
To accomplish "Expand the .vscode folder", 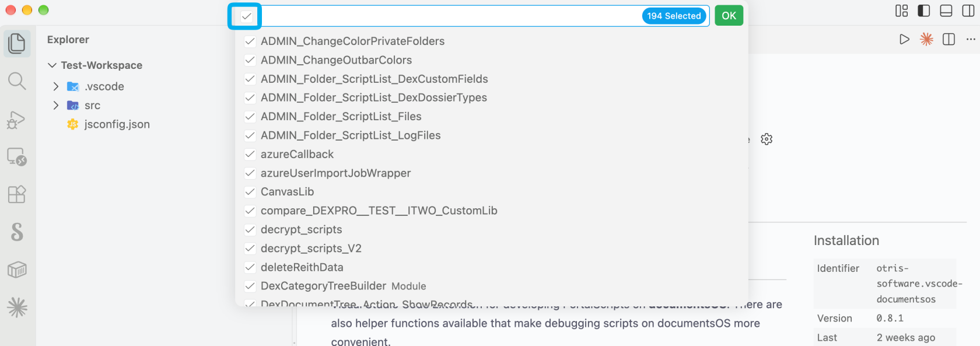I will 56,86.
